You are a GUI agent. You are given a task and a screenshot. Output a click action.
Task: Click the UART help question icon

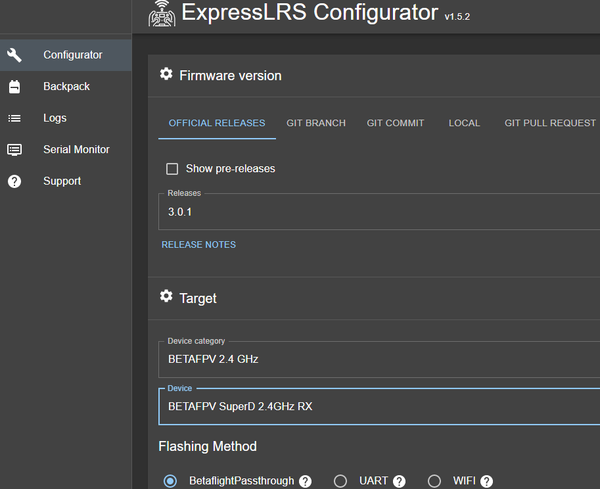tap(399, 481)
